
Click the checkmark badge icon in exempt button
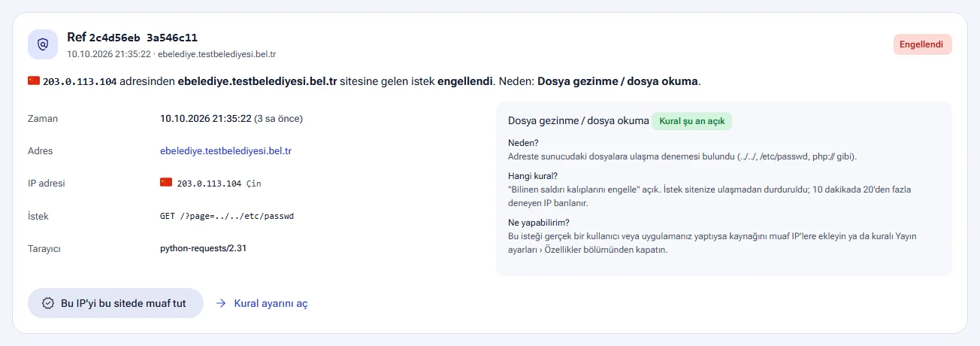[x=48, y=303]
